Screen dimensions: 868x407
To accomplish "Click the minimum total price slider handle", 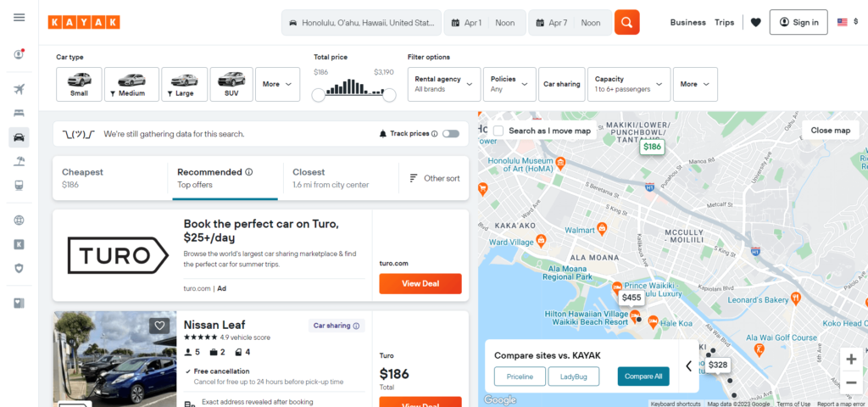I will [x=319, y=95].
